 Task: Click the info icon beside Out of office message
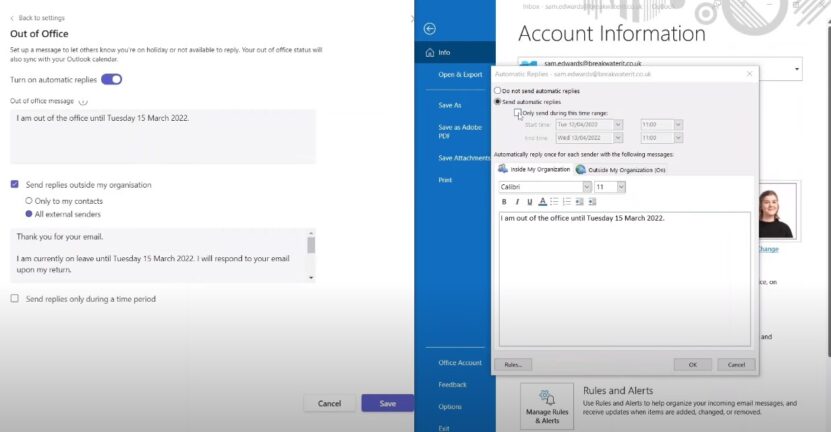click(83, 101)
